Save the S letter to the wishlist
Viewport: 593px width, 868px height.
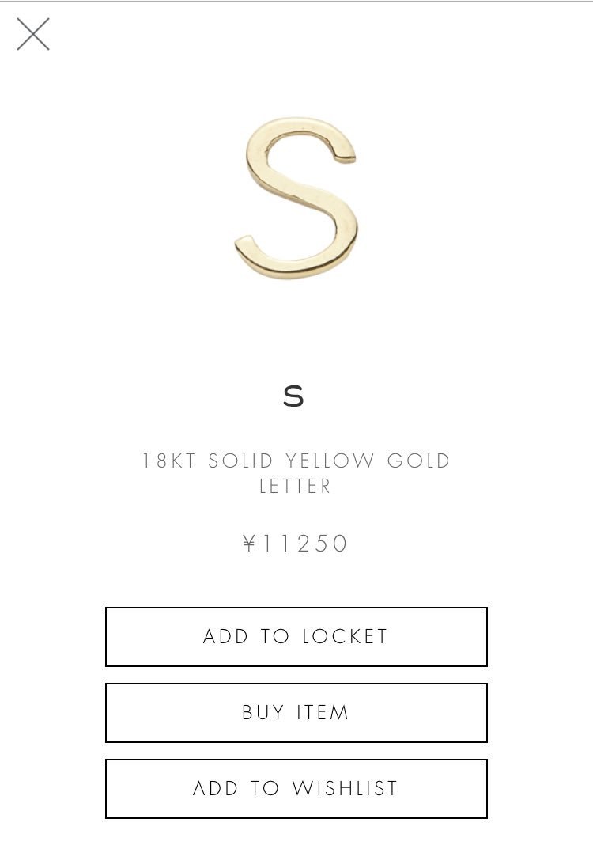tap(296, 789)
